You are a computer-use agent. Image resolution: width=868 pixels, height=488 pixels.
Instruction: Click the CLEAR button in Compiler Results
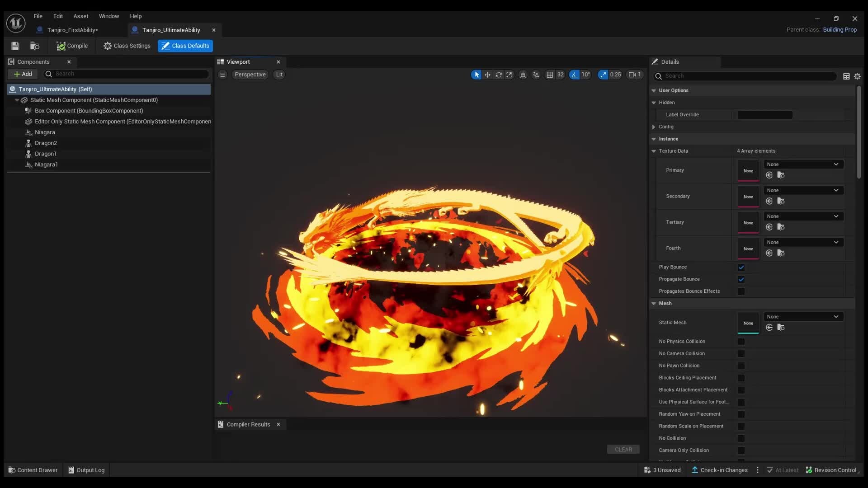point(623,449)
